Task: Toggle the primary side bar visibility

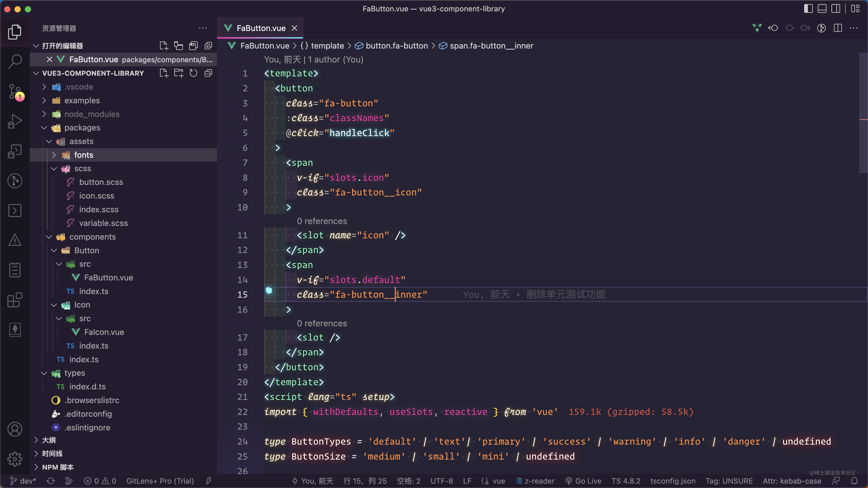Action: coord(808,9)
